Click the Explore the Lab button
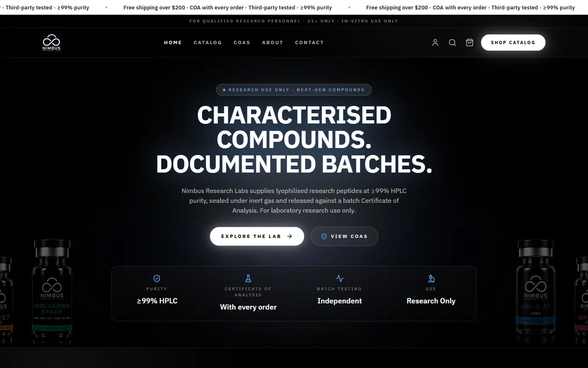Screen dimensions: 588x368 pos(257,236)
